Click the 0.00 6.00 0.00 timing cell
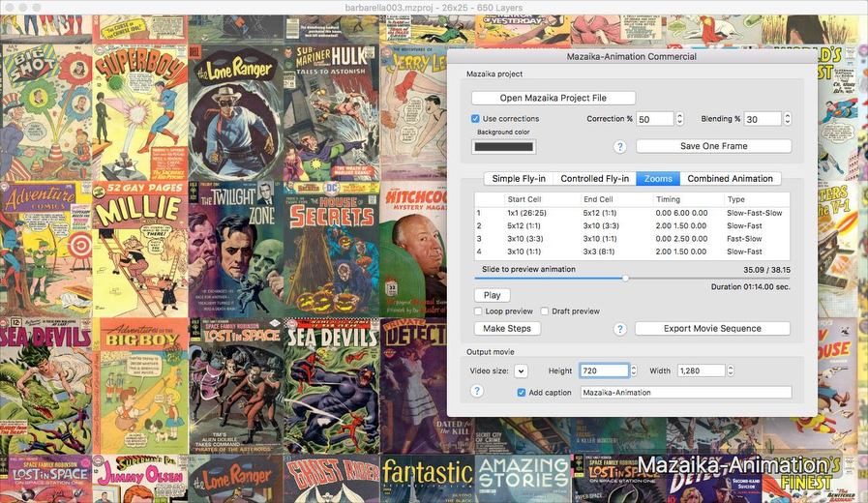Viewport: 868px width, 503px height. coord(681,213)
